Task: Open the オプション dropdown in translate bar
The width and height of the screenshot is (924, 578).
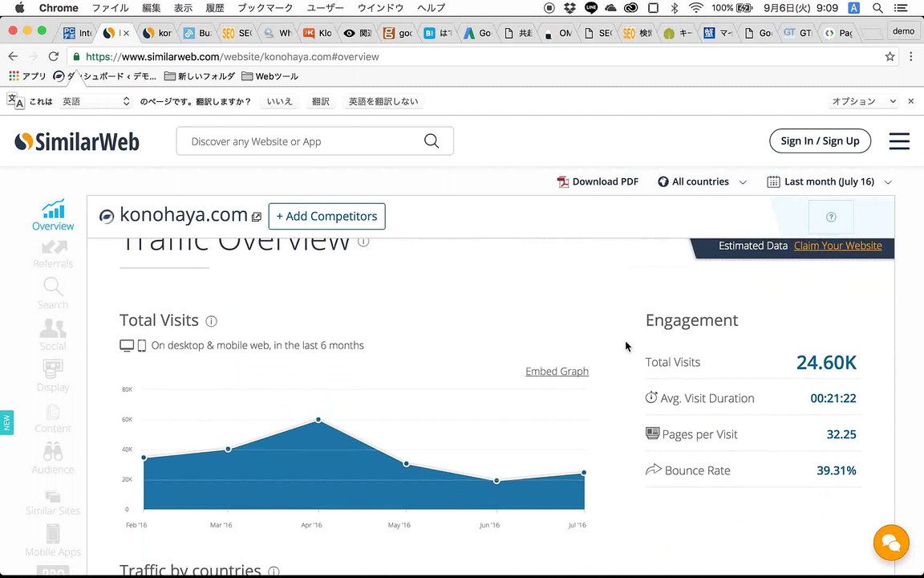Action: [863, 101]
